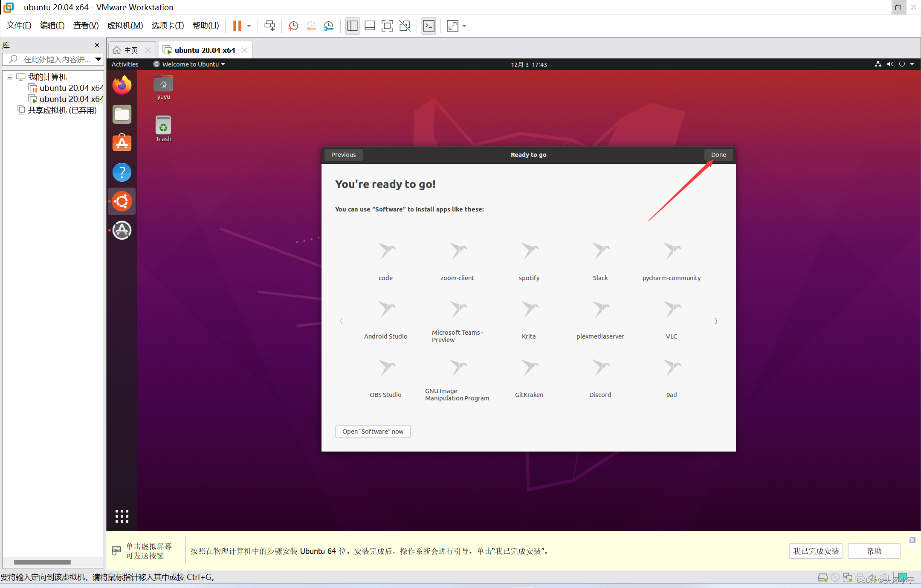Revert the virtual machine to its snapshot
The width and height of the screenshot is (921, 588).
click(x=311, y=26)
